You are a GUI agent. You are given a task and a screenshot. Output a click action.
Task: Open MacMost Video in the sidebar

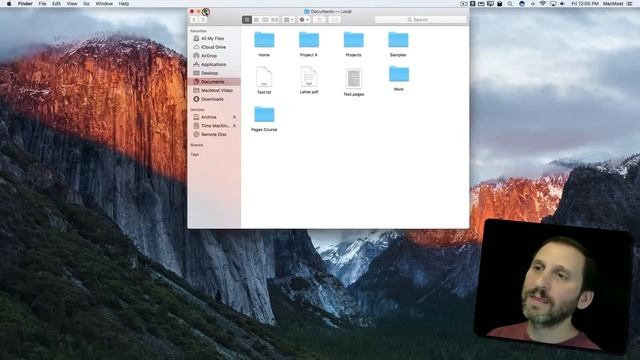[x=214, y=90]
